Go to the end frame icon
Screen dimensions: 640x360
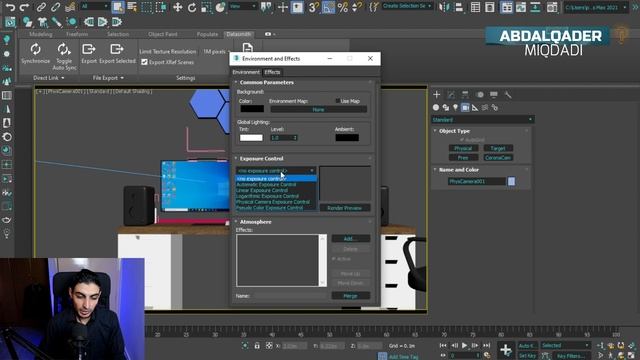tap(486, 345)
